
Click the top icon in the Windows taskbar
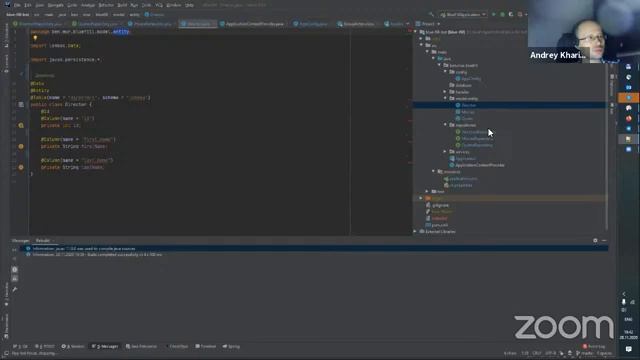628,67
